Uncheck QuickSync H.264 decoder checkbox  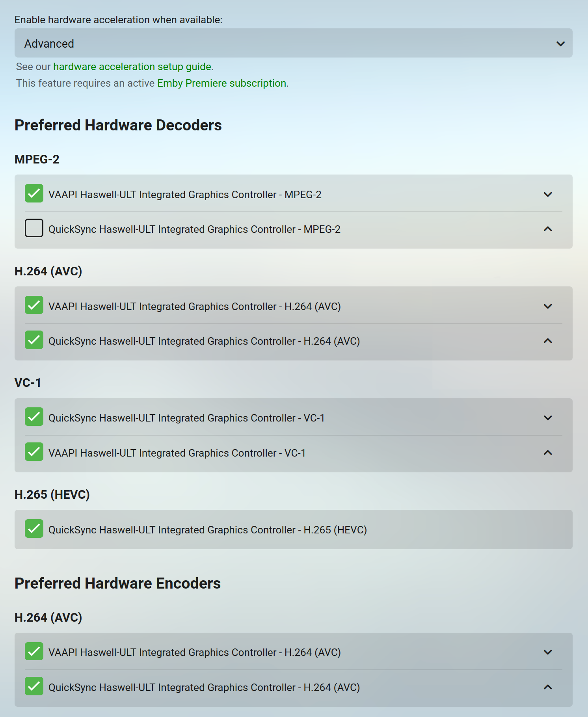34,340
